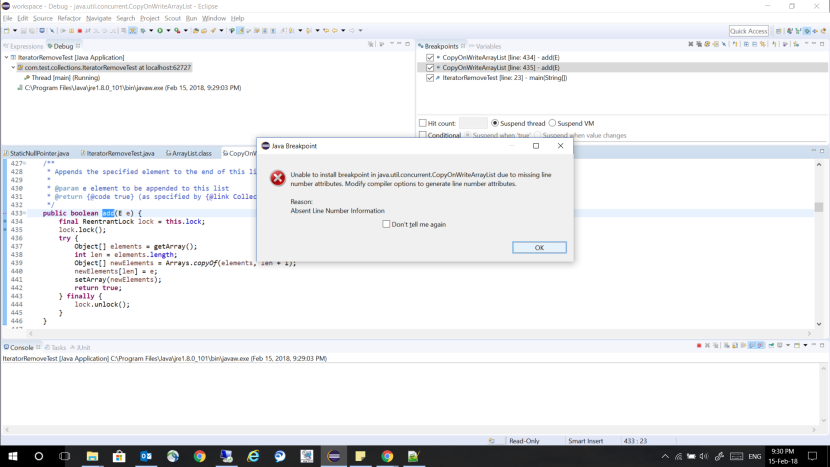Open the ArrayList.class editor tab
Viewport: 830px width, 467px height.
tap(188, 153)
